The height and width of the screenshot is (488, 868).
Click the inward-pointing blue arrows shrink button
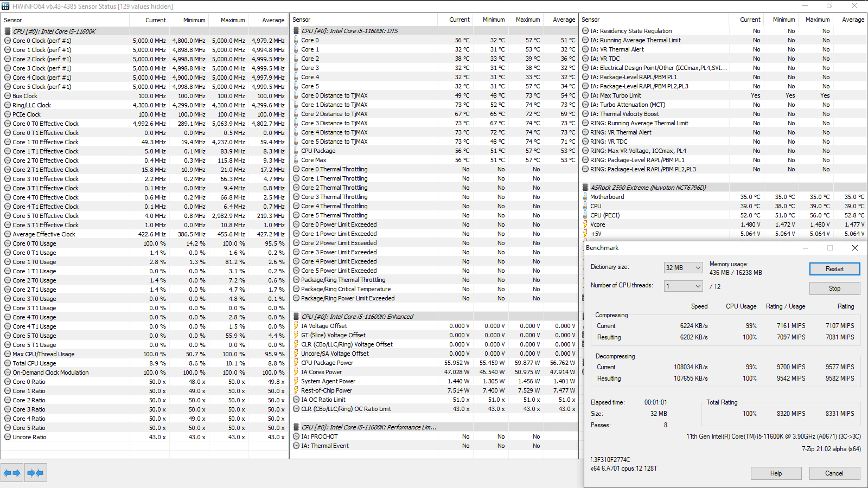click(x=35, y=473)
